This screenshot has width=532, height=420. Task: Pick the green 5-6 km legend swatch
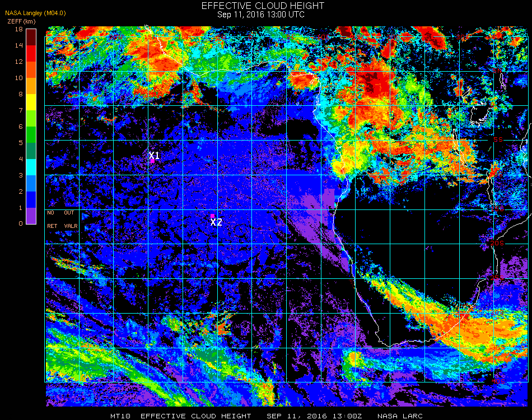31,135
